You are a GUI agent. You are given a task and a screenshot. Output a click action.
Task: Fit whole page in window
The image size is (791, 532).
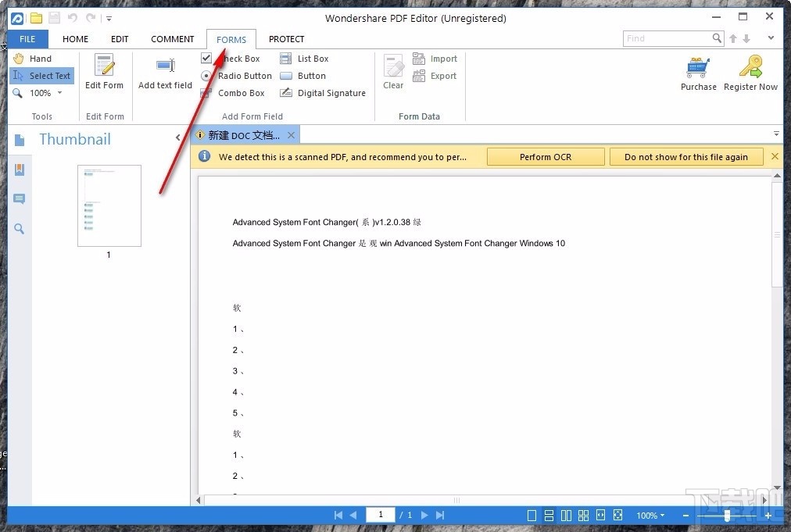click(x=618, y=516)
